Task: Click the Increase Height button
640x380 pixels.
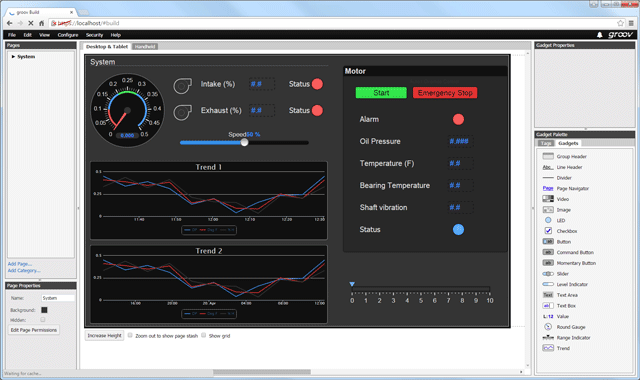Action: [x=104, y=336]
